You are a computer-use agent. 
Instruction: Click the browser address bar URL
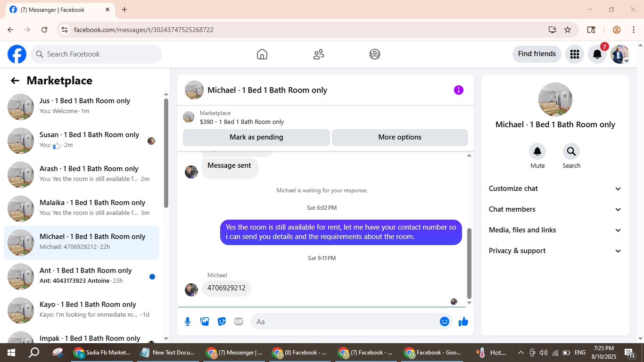pos(144,30)
